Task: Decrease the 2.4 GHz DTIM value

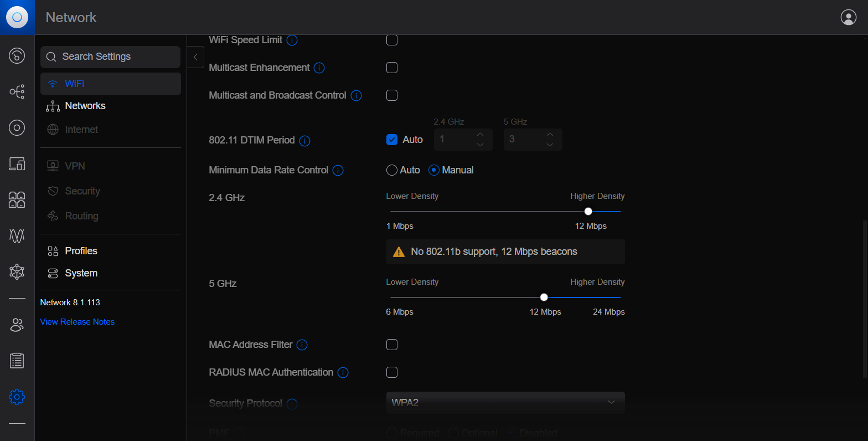Action: pos(480,145)
